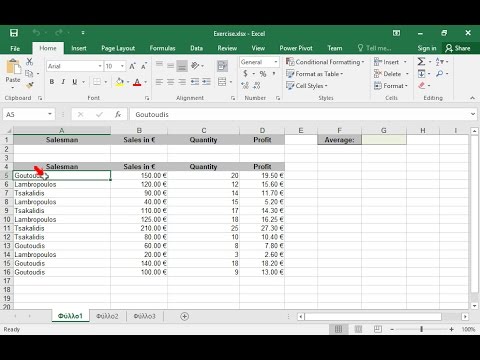This screenshot has height=360, width=480.
Task: Click the Share button
Action: click(458, 48)
